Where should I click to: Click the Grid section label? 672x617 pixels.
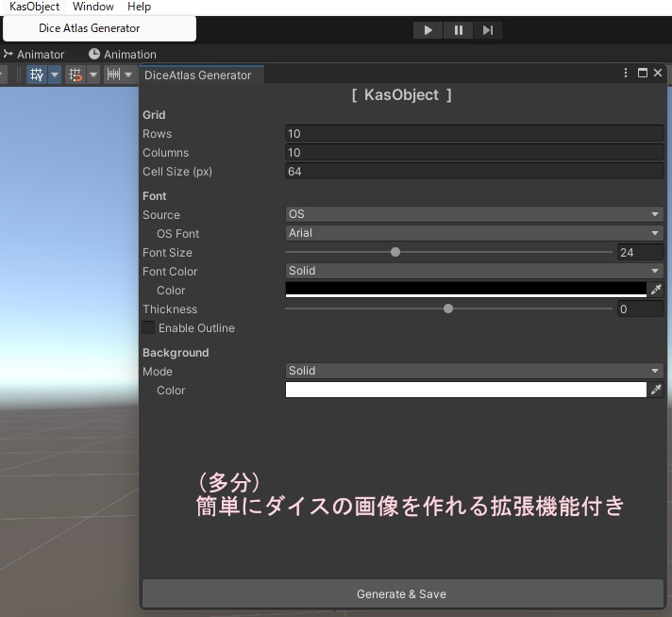click(x=154, y=115)
